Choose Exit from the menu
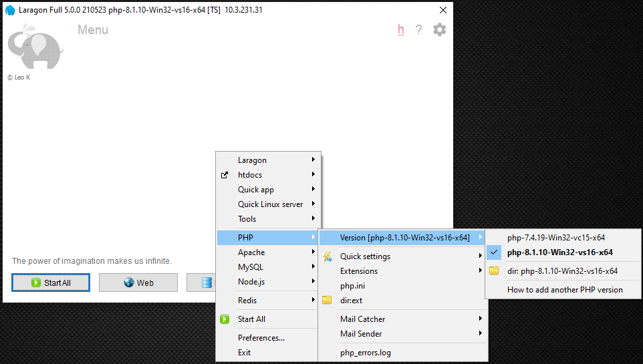 [x=268, y=353]
